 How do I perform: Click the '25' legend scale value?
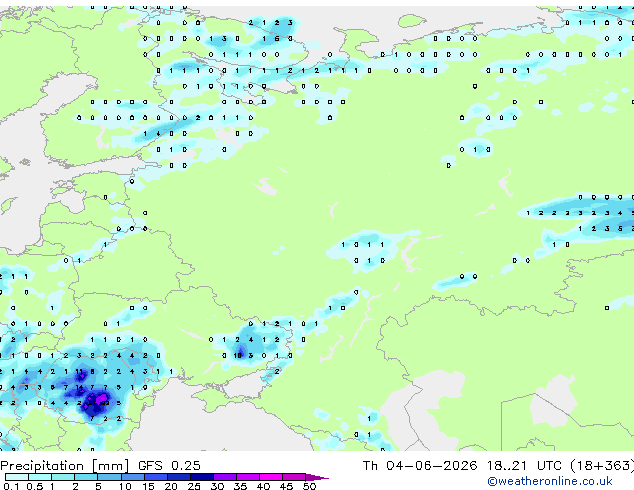(194, 486)
